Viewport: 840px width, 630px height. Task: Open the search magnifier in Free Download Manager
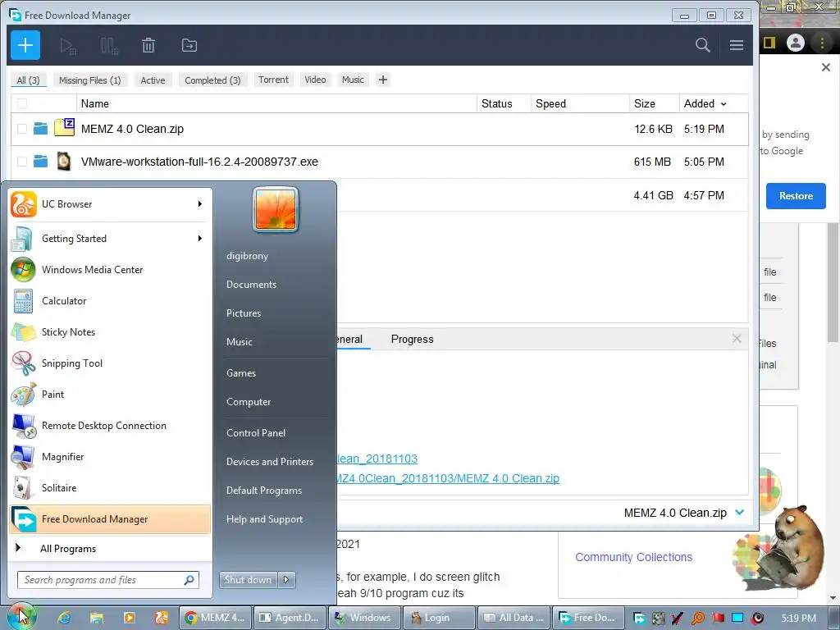point(702,45)
